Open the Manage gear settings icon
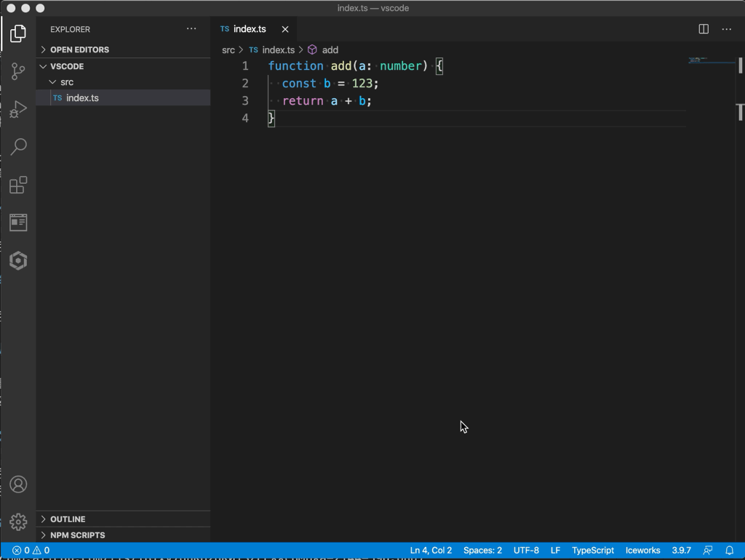The image size is (745, 560). [18, 521]
